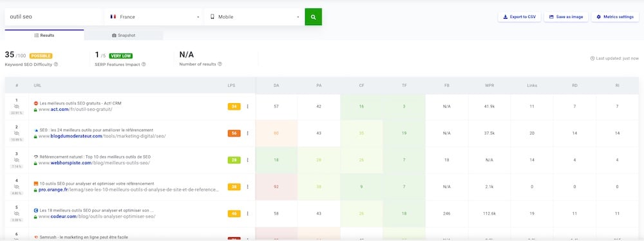
Task: Click the keyword field containing 'outil seo'
Action: click(54, 17)
